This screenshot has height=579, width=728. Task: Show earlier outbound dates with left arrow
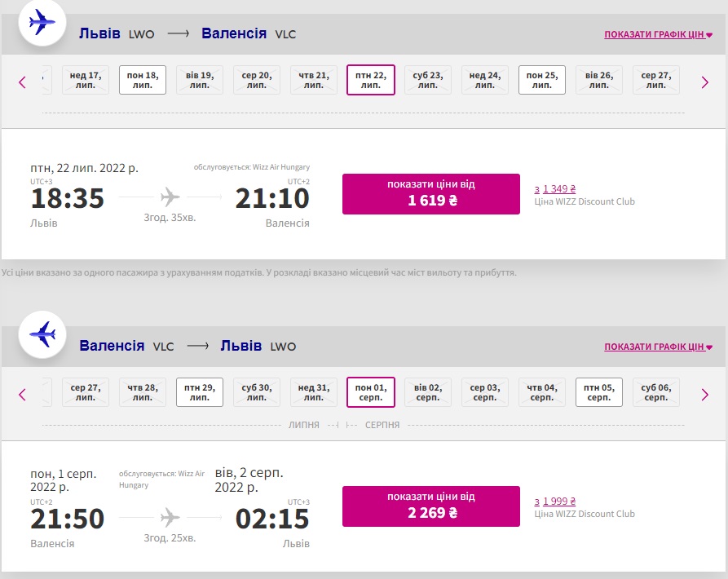[22, 82]
